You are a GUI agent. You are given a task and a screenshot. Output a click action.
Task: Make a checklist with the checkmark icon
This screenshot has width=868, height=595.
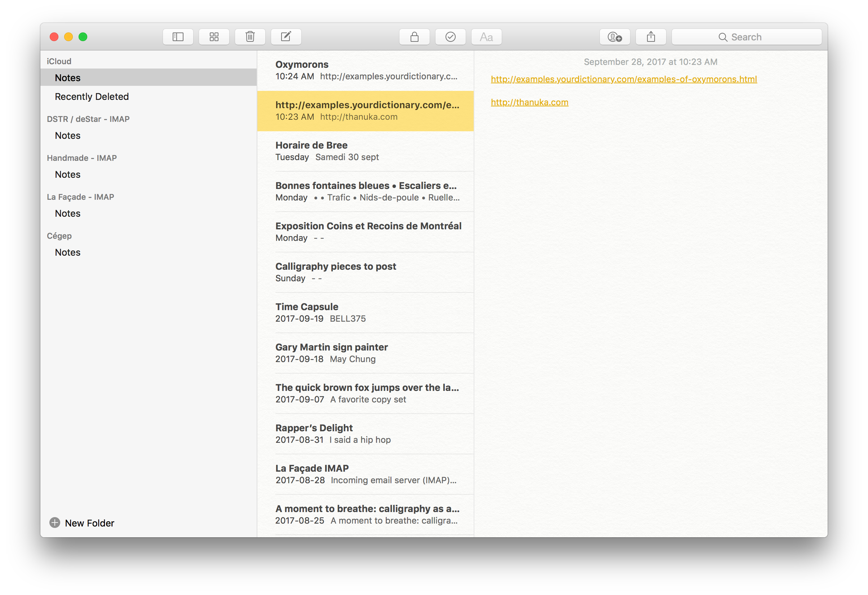click(451, 37)
